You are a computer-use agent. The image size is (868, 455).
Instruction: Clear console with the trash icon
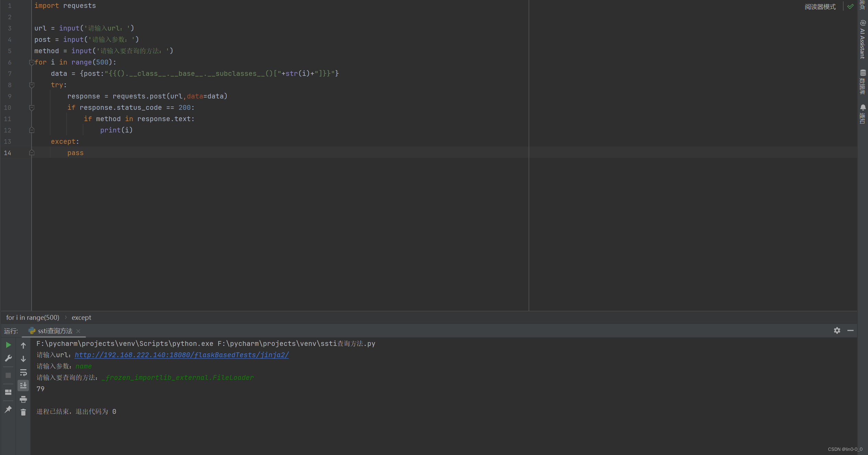[x=23, y=412]
